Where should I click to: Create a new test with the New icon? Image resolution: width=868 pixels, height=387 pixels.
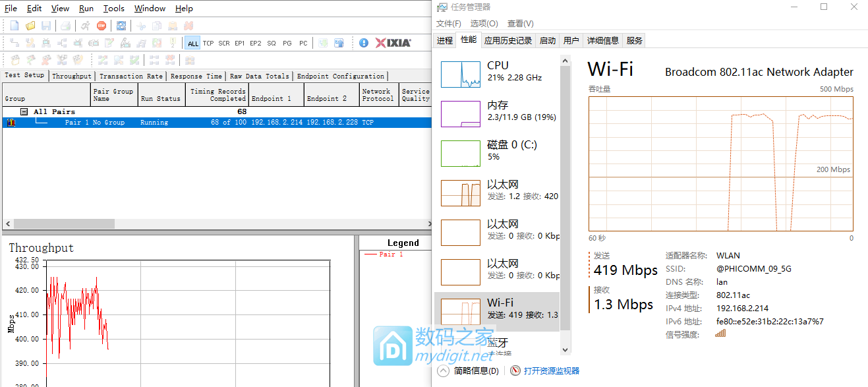tap(14, 26)
